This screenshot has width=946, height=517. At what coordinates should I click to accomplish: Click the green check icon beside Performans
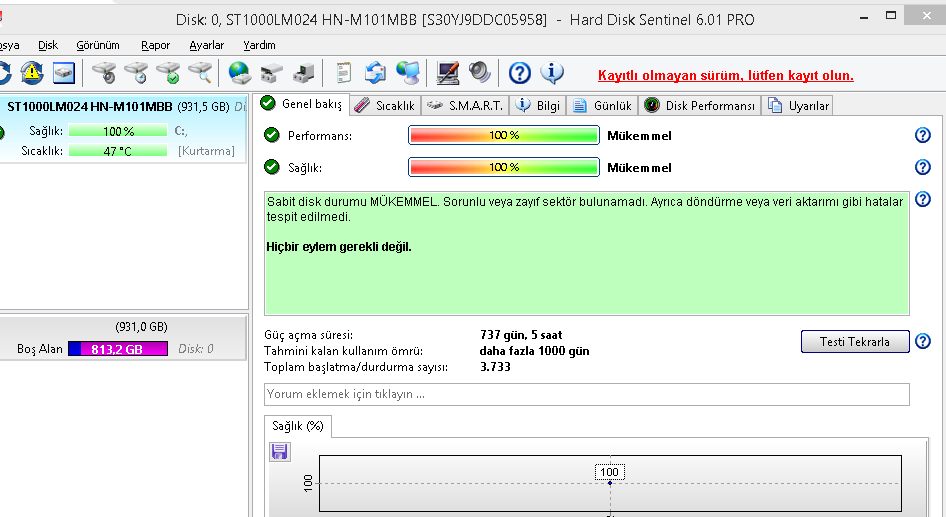coord(272,135)
